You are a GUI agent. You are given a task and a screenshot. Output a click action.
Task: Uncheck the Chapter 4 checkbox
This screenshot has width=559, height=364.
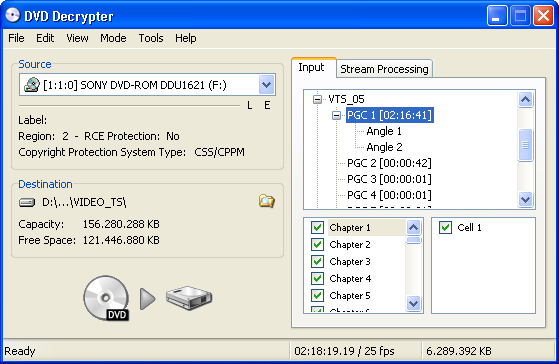point(317,278)
